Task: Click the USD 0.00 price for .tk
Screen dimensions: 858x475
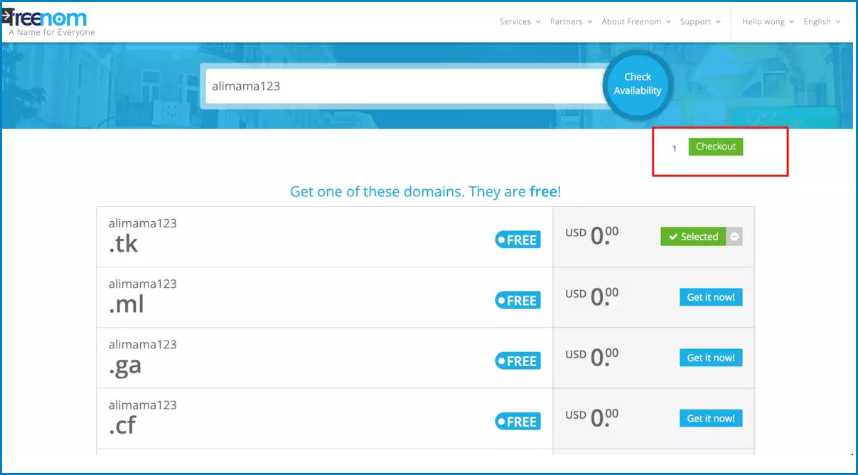Action: [592, 236]
